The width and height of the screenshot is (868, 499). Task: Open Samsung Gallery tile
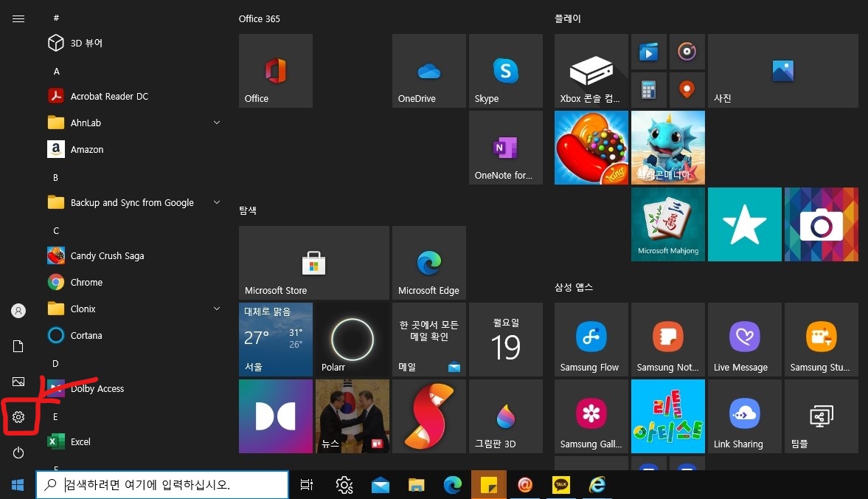591,416
